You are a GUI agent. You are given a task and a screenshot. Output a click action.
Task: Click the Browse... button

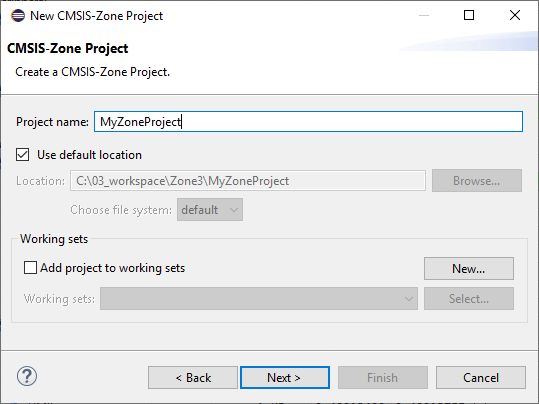pyautogui.click(x=477, y=181)
